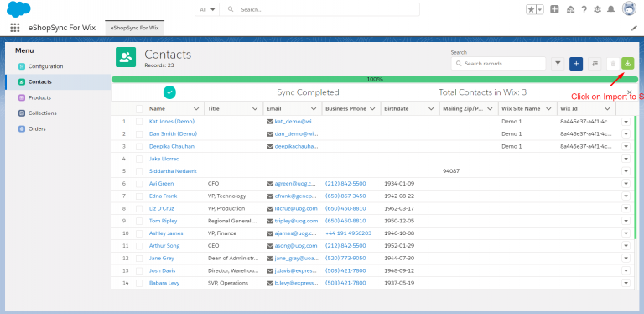Open the notifications bell icon
644x314 pixels.
point(611,10)
